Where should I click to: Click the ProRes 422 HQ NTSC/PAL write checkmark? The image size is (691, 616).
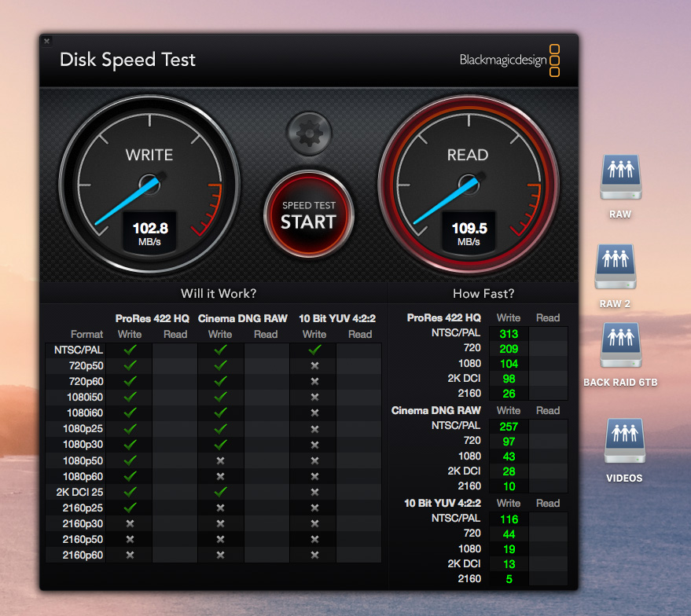point(130,350)
